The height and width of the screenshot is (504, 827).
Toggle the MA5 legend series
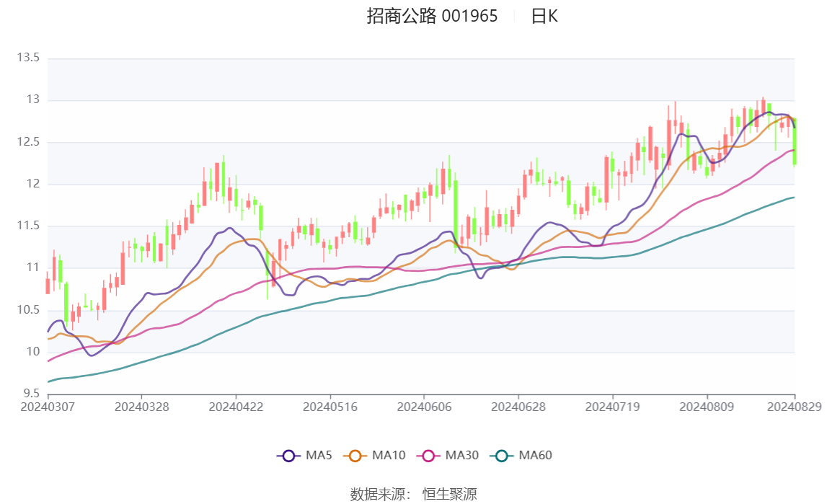click(304, 456)
